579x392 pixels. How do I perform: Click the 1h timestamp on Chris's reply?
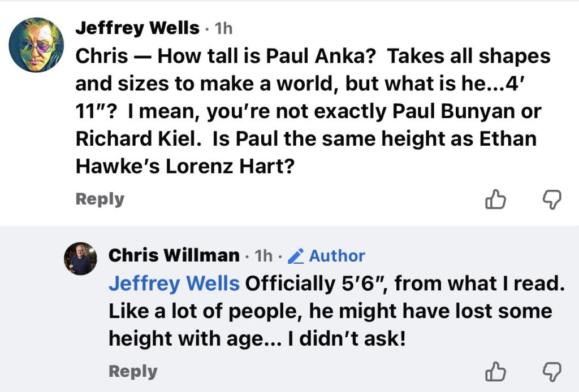[263, 256]
